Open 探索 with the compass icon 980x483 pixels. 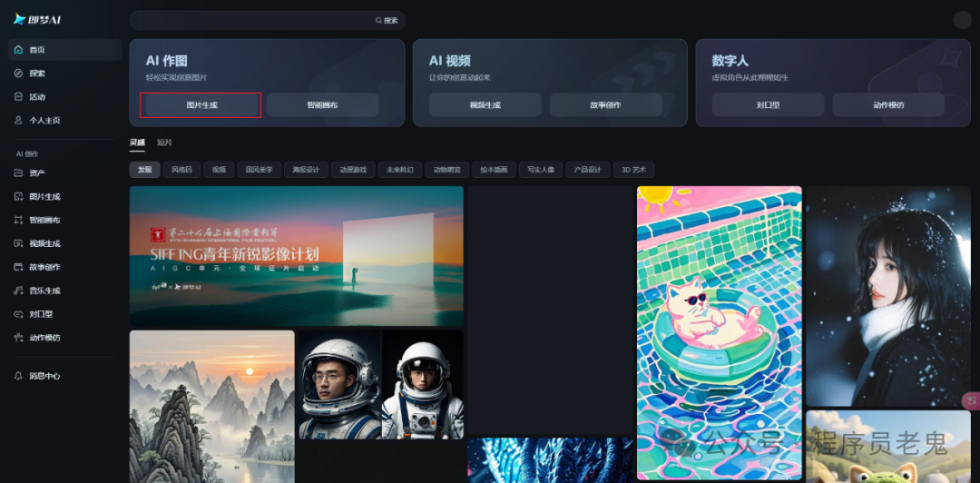click(19, 74)
